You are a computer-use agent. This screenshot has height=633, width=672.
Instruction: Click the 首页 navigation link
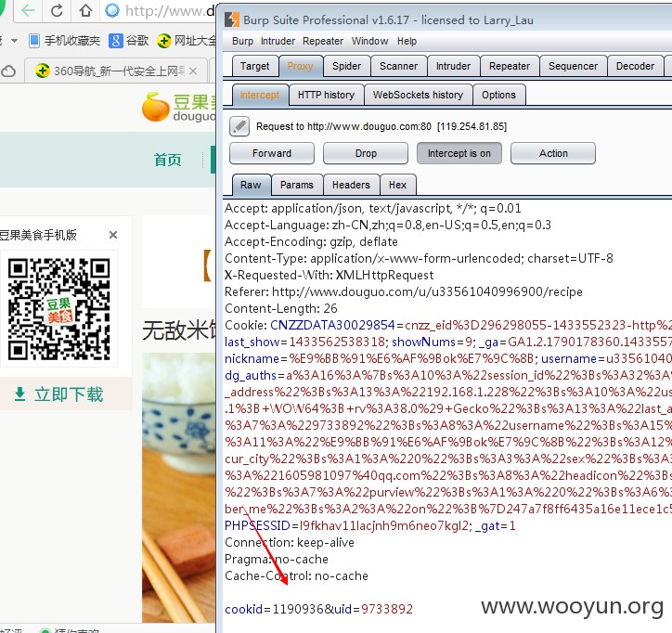click(x=168, y=160)
